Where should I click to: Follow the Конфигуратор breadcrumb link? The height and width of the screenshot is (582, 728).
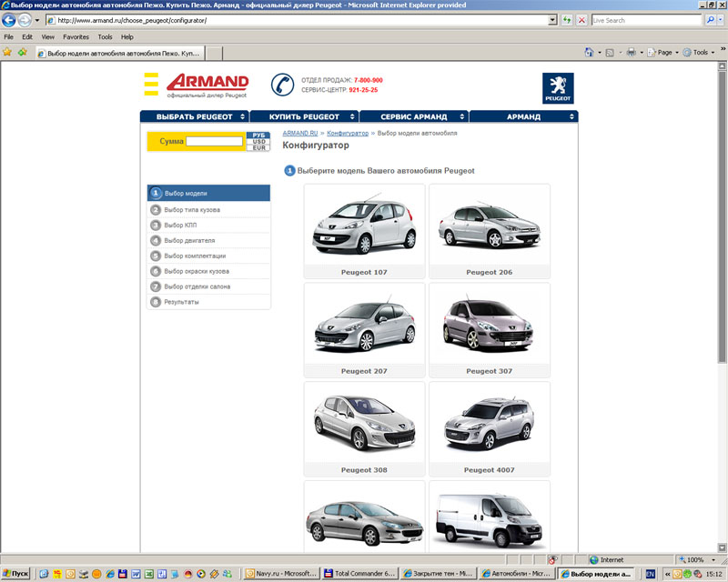(348, 133)
